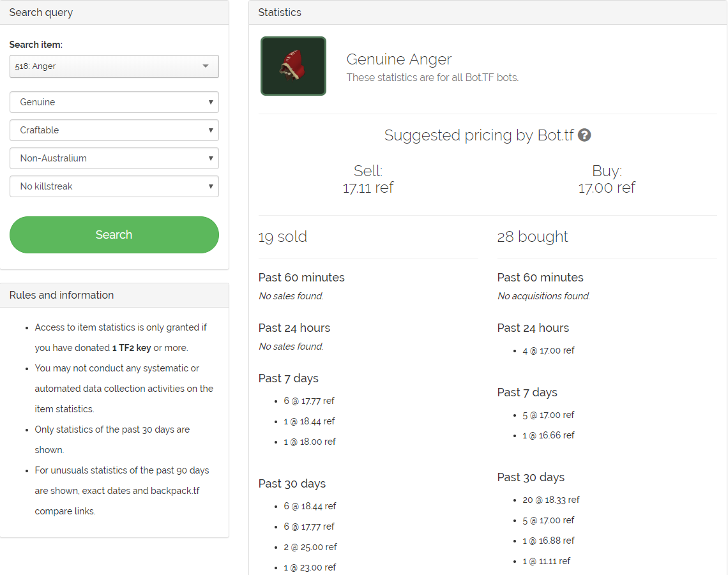This screenshot has height=575, width=728.
Task: Click the 6 @ 17.77 ref Past 7 days entry
Action: tap(308, 401)
